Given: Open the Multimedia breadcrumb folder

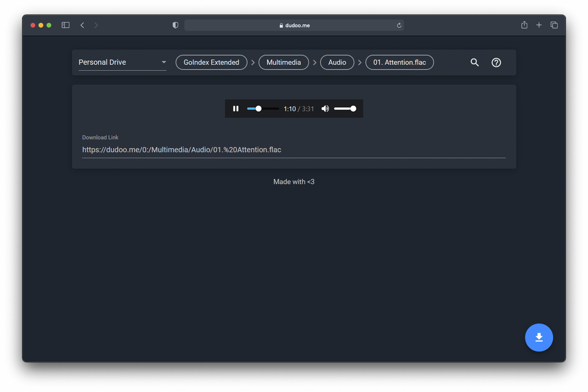Looking at the screenshot, I should 283,62.
